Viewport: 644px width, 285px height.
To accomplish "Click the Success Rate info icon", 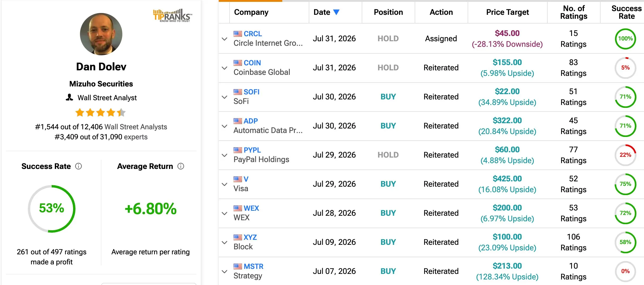I will (78, 166).
